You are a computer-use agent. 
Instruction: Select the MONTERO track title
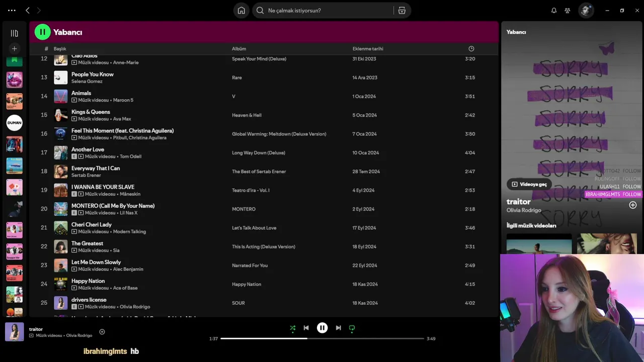pos(113,206)
